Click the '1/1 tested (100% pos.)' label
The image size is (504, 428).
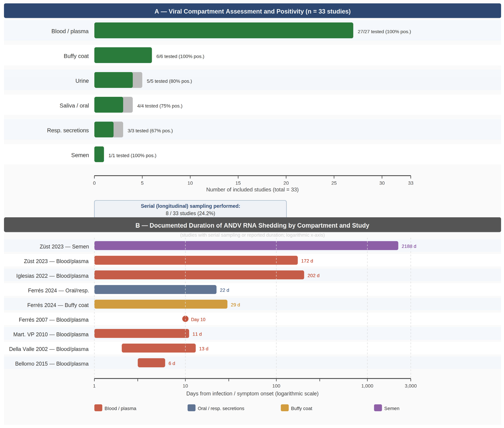(132, 155)
